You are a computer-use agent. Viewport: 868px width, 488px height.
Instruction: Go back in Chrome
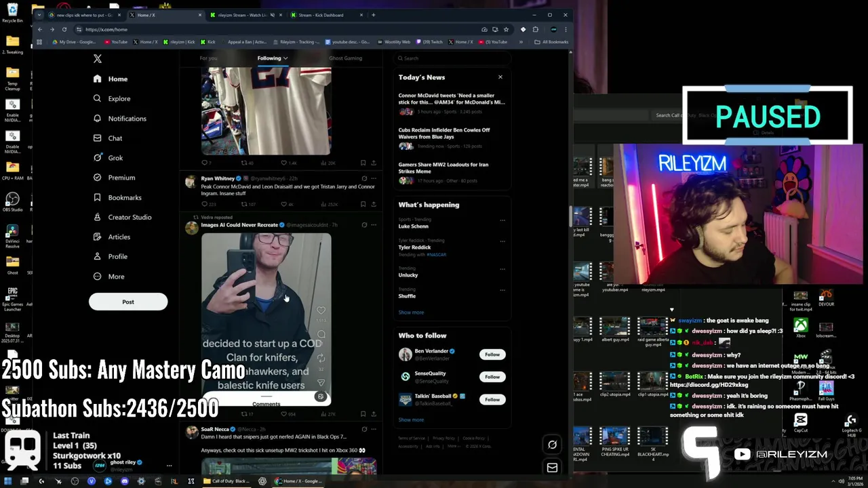pyautogui.click(x=40, y=29)
